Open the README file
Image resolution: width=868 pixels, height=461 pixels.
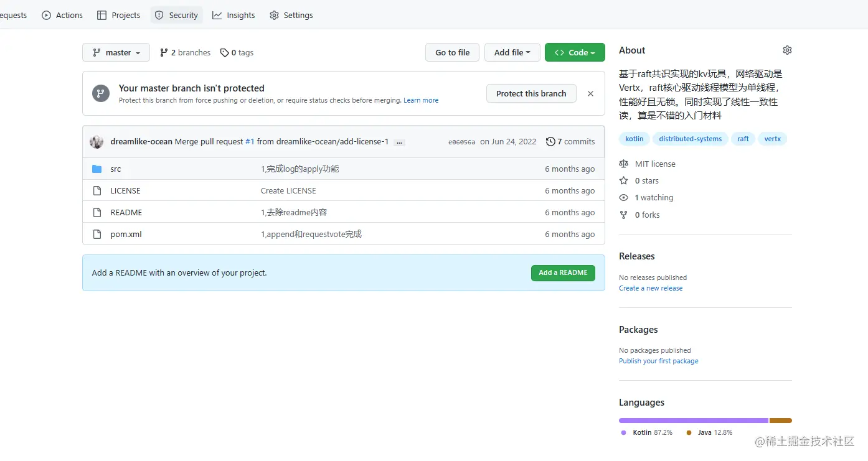pos(126,213)
